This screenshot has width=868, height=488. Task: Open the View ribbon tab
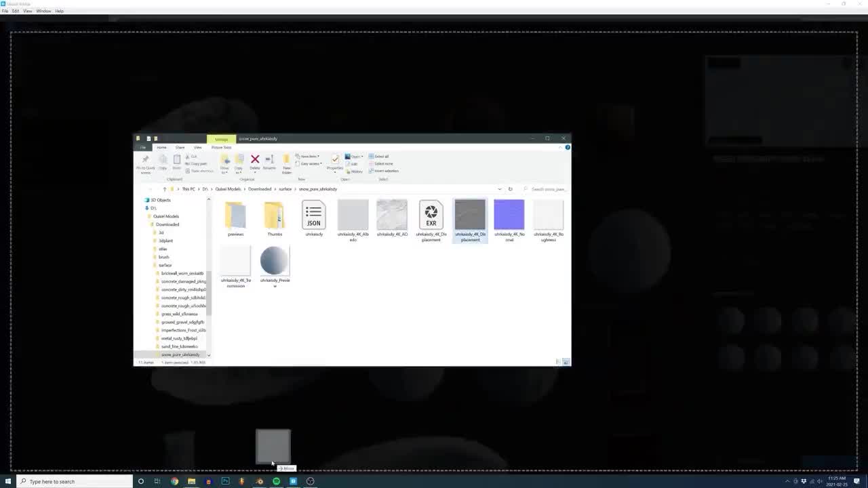pyautogui.click(x=197, y=147)
